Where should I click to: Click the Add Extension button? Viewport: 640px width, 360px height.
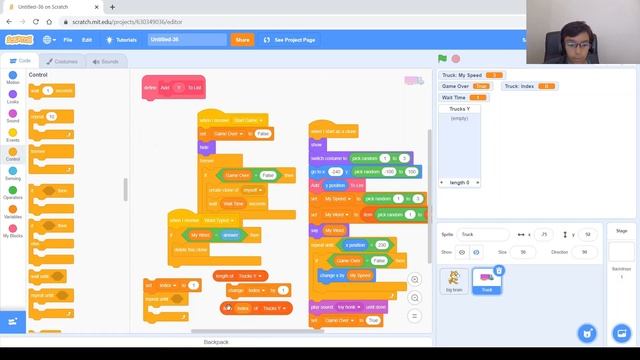(13, 322)
